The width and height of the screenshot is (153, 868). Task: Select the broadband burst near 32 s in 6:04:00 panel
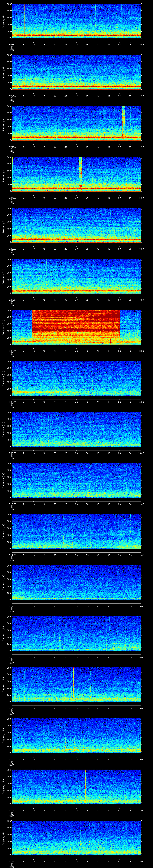(80, 172)
